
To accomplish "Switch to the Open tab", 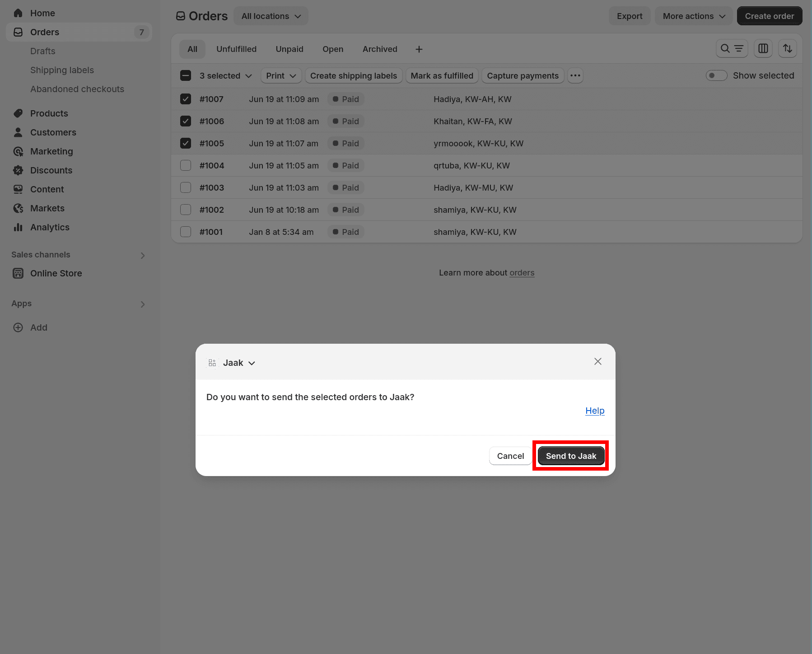I will 333,49.
